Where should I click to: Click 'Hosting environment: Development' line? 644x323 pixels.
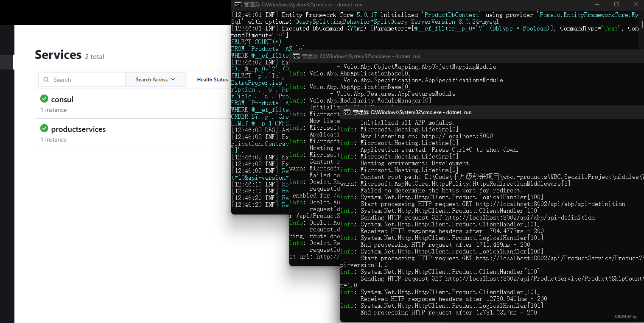414,163
